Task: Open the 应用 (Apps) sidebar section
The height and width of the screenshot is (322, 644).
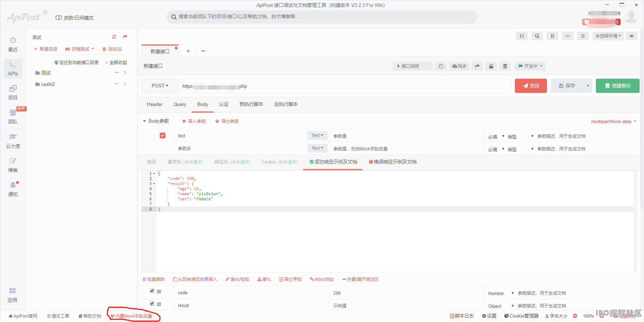Action: point(13,295)
